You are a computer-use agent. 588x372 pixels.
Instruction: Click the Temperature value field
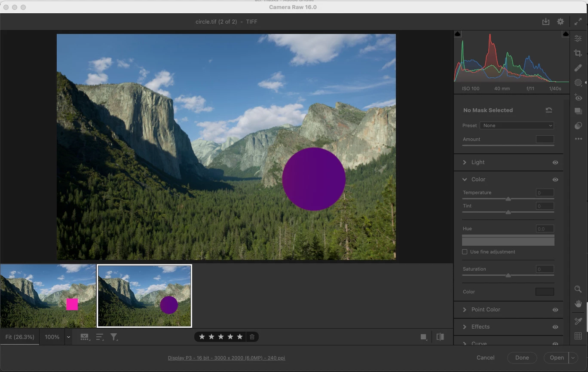pyautogui.click(x=545, y=192)
